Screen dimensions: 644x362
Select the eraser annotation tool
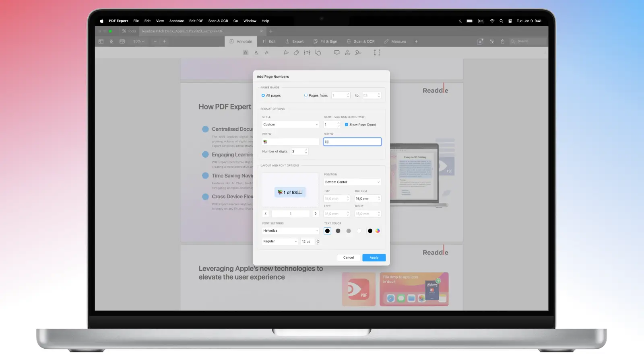(x=296, y=53)
